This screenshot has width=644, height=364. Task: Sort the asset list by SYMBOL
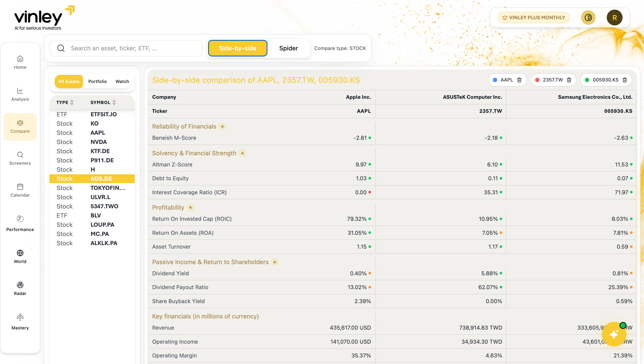(103, 102)
